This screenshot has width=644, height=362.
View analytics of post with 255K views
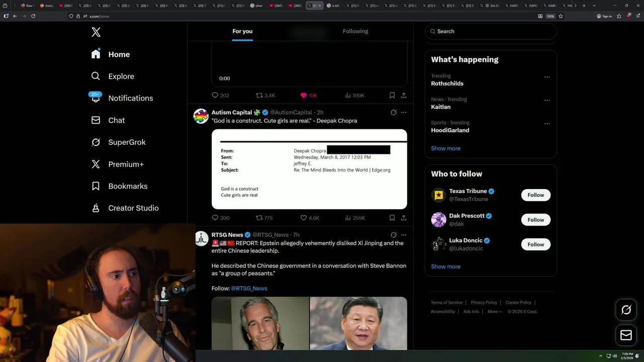click(x=355, y=218)
